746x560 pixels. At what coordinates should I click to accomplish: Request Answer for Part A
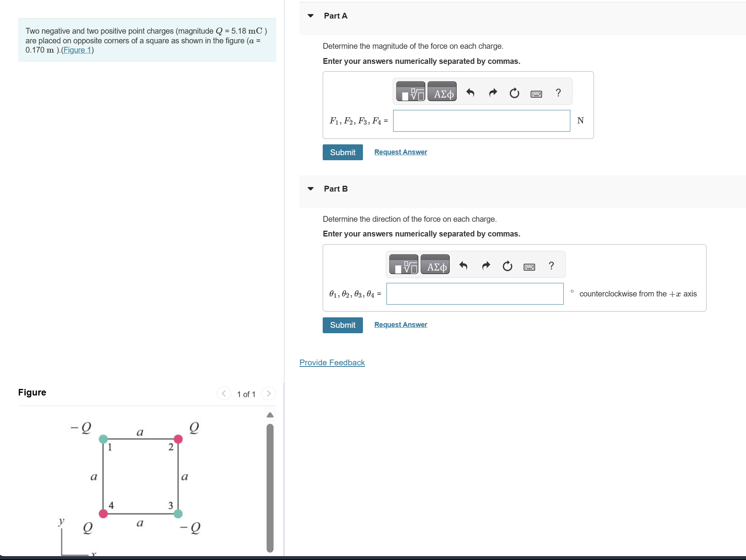point(400,152)
